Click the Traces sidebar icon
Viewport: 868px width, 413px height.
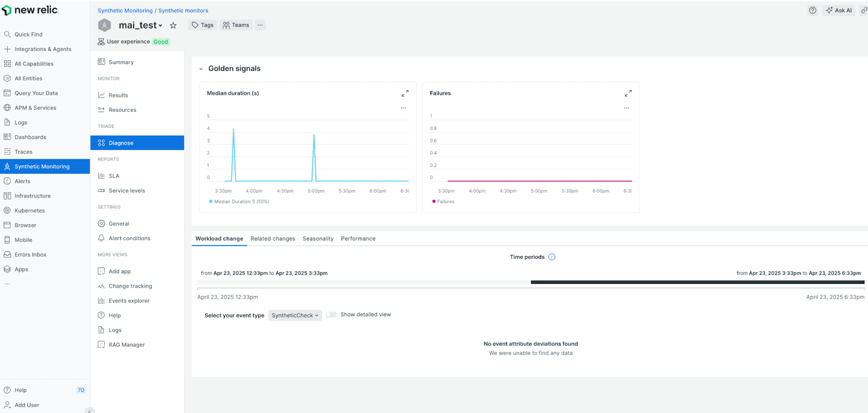[7, 152]
